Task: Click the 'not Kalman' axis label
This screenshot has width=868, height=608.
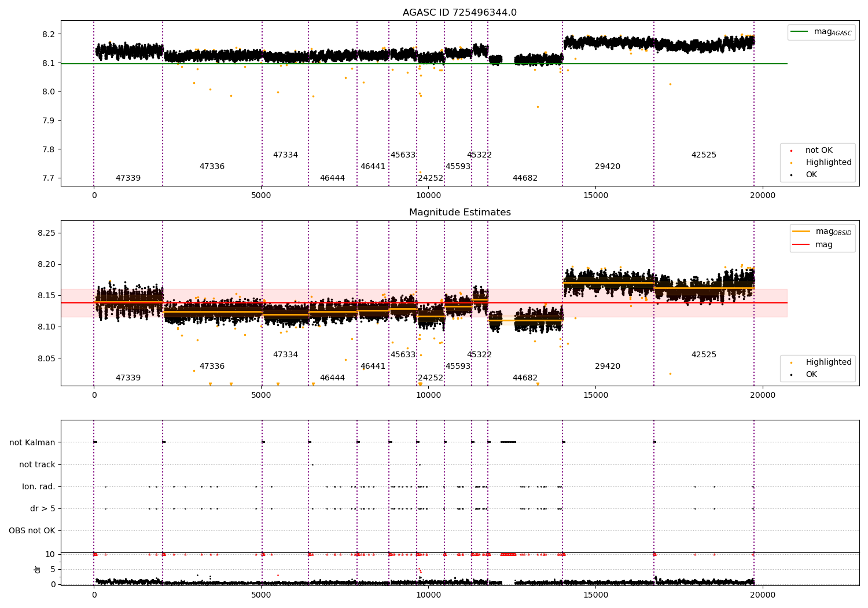Action: (x=32, y=442)
